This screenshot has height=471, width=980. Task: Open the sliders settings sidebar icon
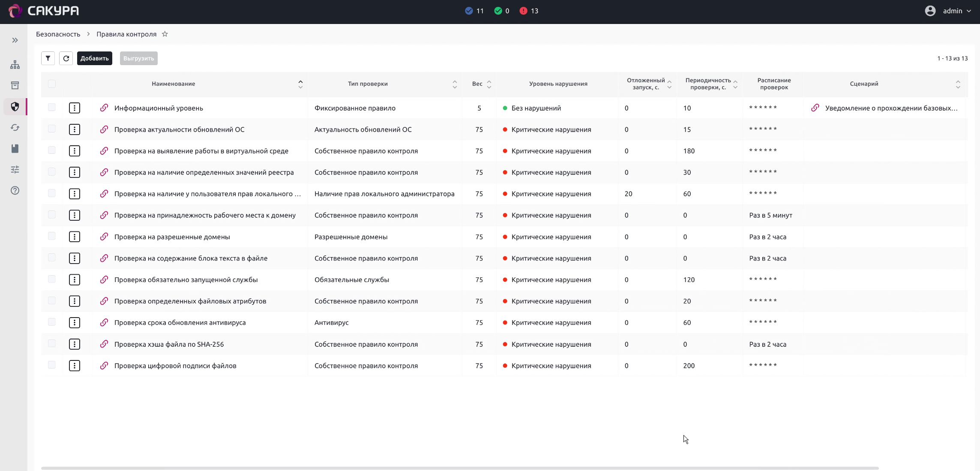(15, 169)
